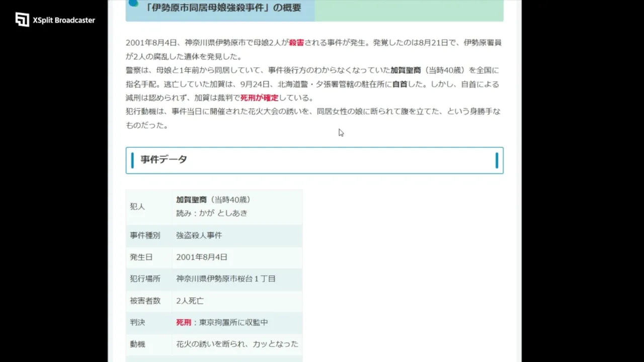644x362 pixels.
Task: Click the 発生日 row label
Action: 141,257
